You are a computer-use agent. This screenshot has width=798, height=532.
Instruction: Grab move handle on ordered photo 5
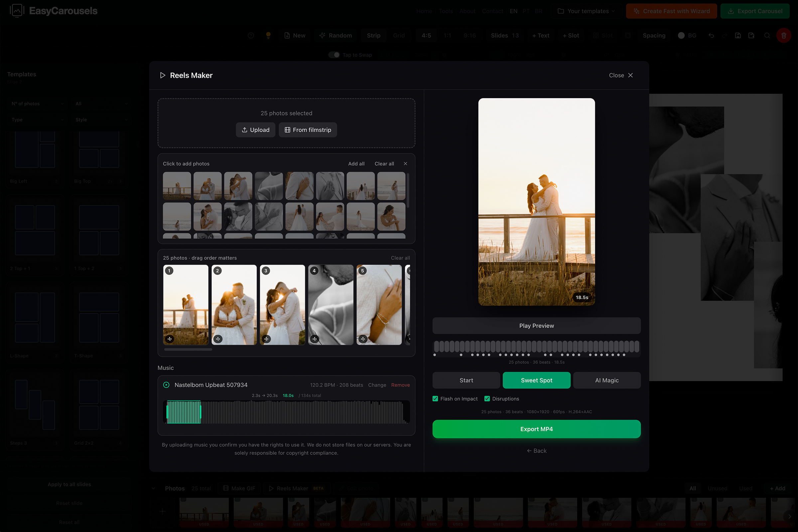click(x=363, y=338)
